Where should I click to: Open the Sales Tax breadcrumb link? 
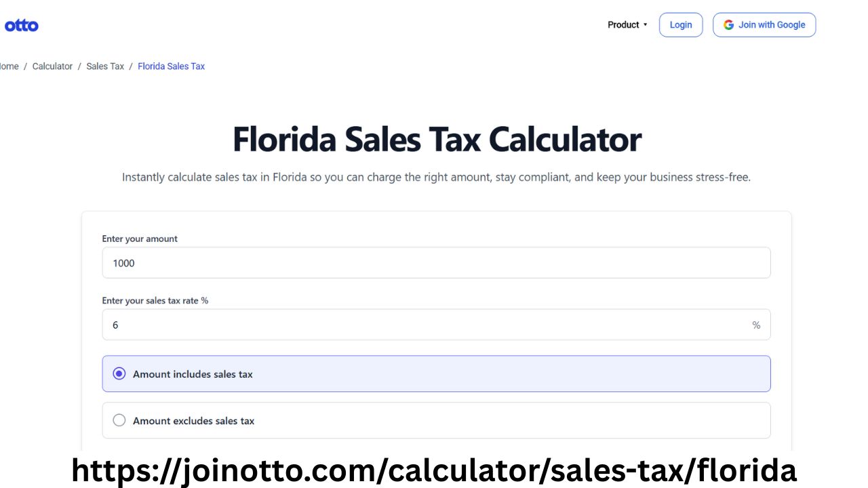(105, 66)
